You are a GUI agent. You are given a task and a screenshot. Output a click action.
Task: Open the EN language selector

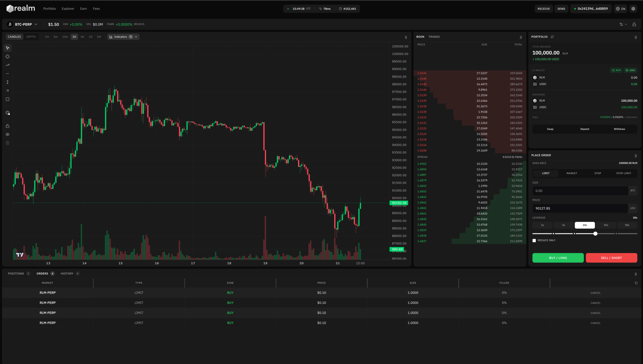click(620, 9)
